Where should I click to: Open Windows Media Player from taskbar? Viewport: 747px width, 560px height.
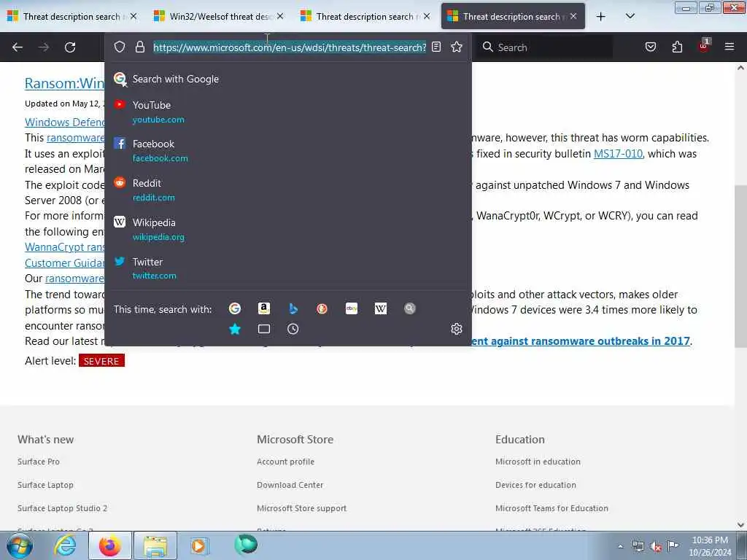click(198, 545)
